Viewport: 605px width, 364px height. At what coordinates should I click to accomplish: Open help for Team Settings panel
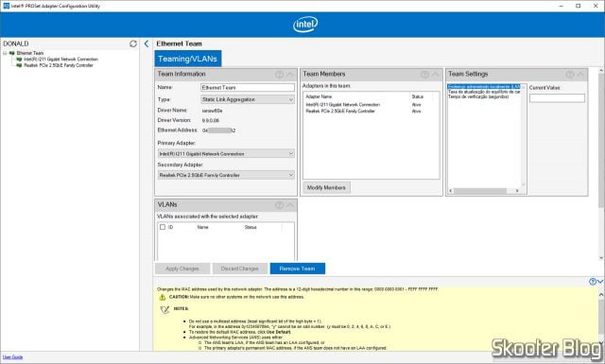point(570,75)
